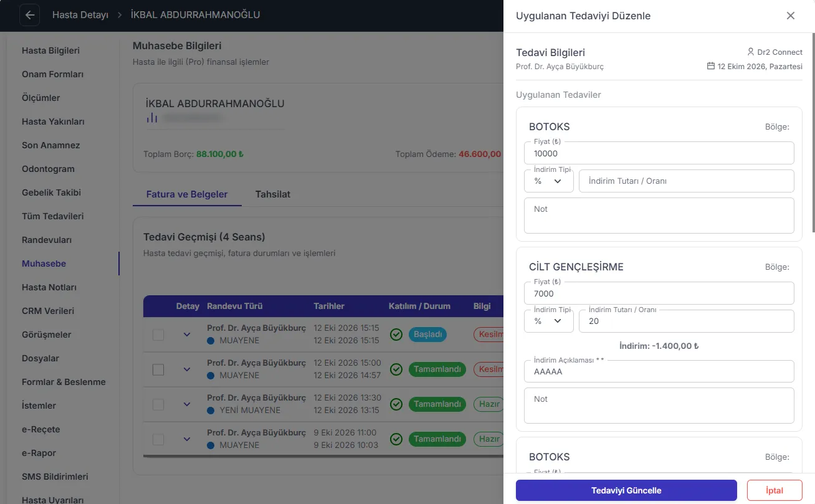Go to Randevuları in the sidebar
The width and height of the screenshot is (815, 504).
point(47,240)
